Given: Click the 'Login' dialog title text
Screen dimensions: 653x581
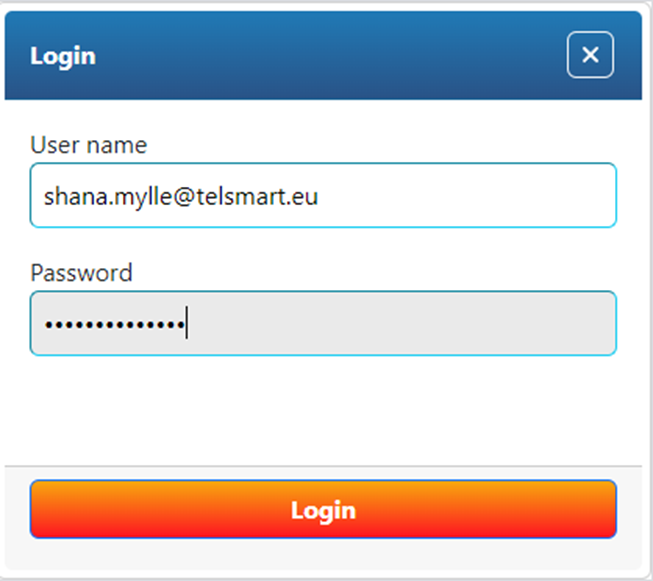Looking at the screenshot, I should (63, 55).
